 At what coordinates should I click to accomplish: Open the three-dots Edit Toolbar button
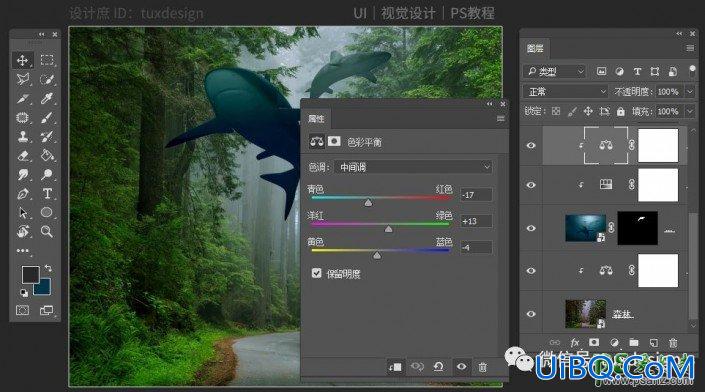[x=22, y=250]
